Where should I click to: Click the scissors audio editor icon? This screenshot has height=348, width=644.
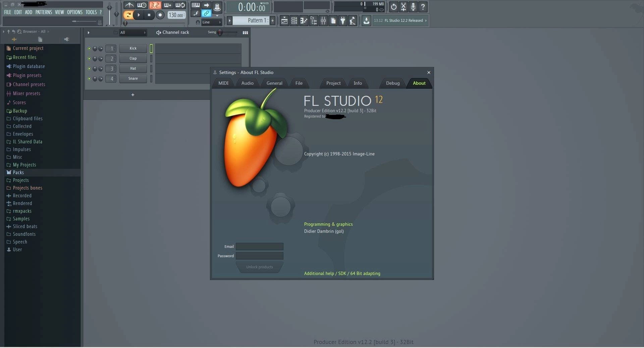click(404, 7)
